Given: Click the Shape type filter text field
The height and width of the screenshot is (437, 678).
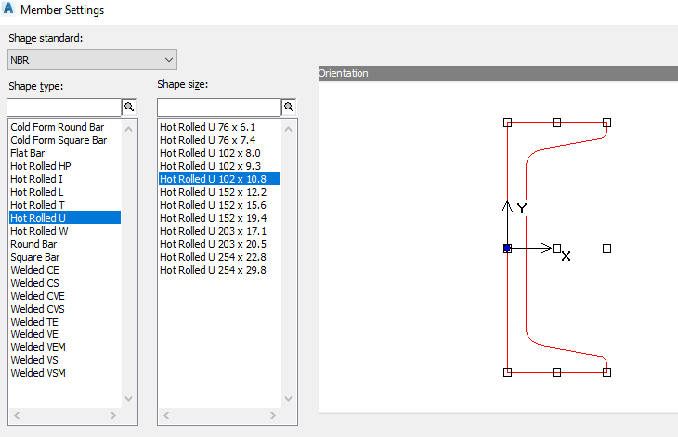Looking at the screenshot, I should 63,106.
